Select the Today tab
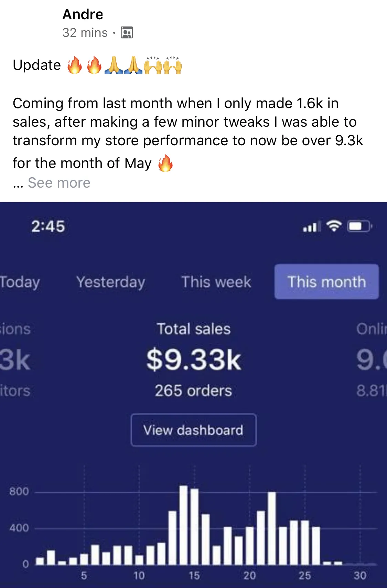Image resolution: width=387 pixels, height=588 pixels. (20, 282)
